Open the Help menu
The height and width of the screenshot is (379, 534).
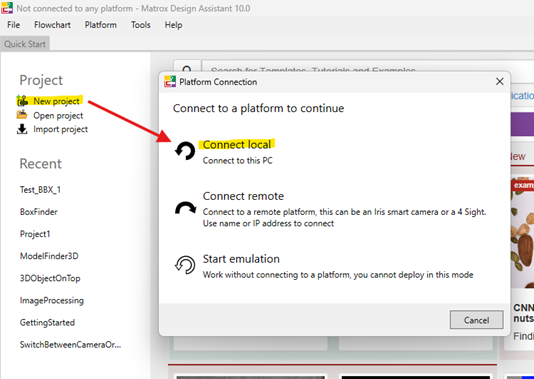[x=173, y=25]
